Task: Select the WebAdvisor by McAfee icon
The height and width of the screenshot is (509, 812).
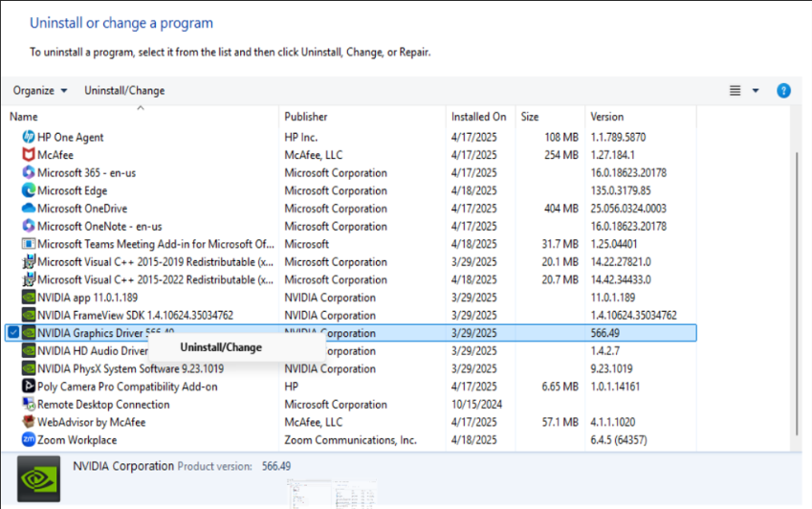Action: click(x=29, y=422)
